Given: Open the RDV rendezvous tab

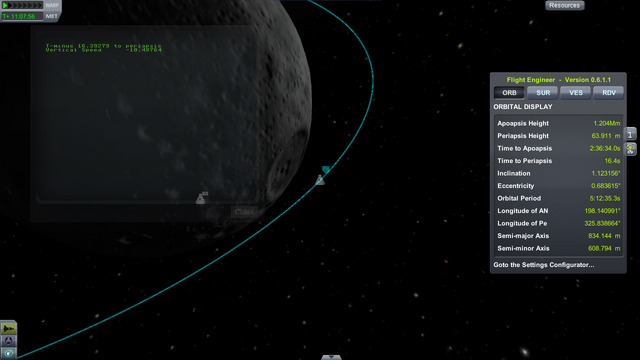Looking at the screenshot, I should tap(609, 93).
